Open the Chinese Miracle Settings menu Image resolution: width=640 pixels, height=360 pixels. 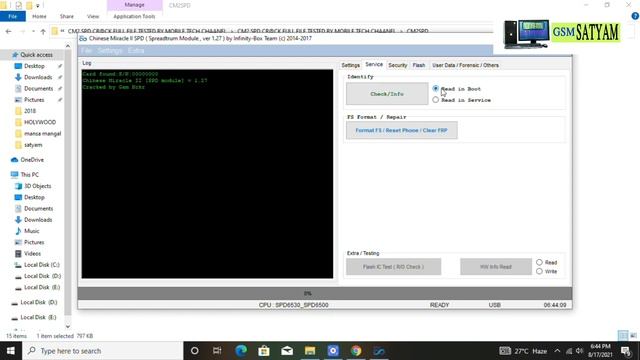coord(110,51)
